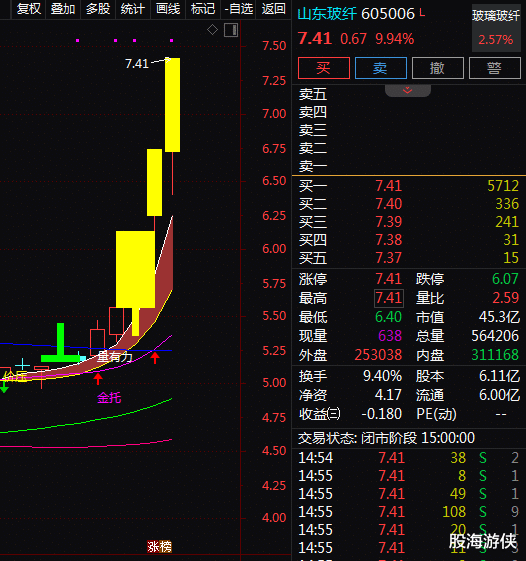Click the 警 alert button
526x561 pixels.
(495, 68)
